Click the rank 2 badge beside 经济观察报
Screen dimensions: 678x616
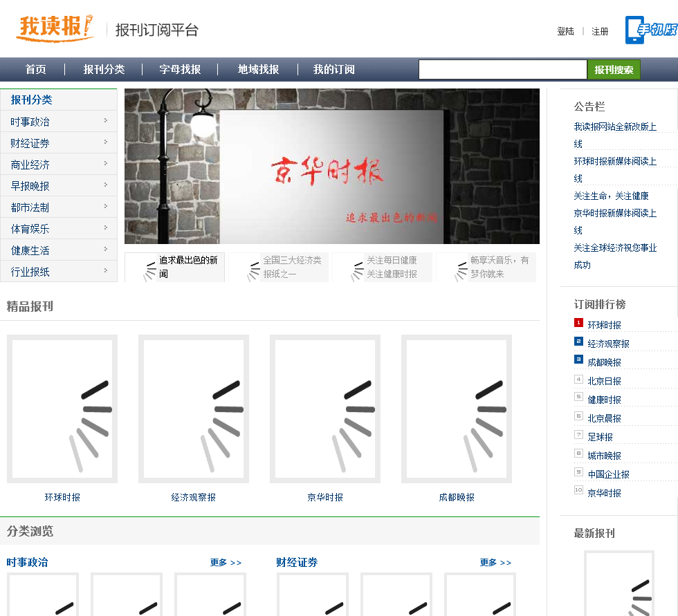(578, 342)
